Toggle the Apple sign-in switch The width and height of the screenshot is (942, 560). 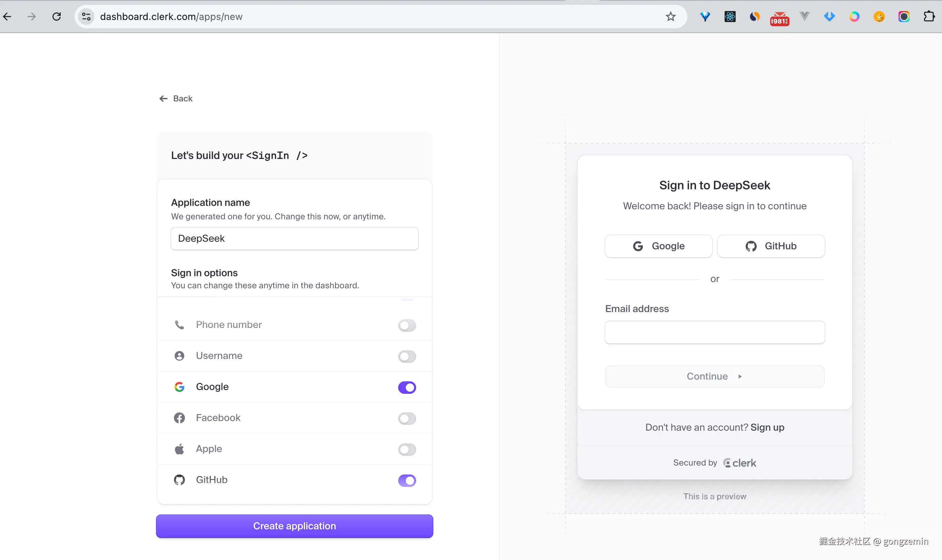[406, 449]
